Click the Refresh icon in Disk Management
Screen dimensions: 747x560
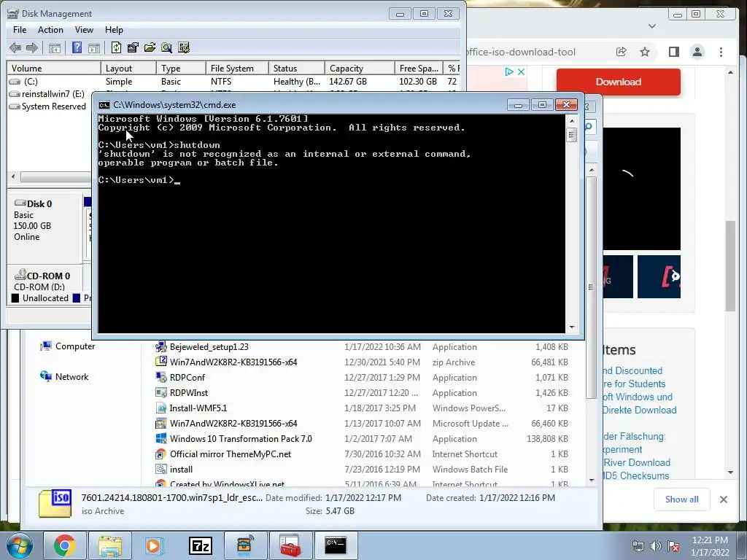116,47
